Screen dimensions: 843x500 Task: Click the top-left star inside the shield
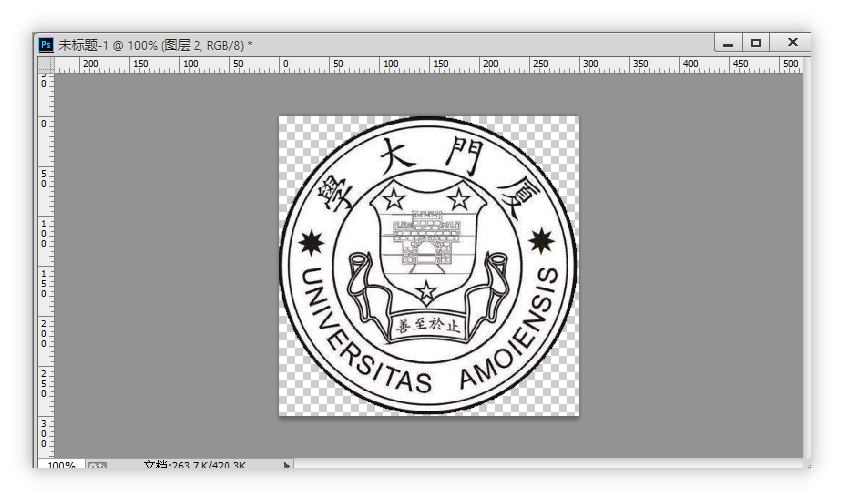tap(393, 199)
